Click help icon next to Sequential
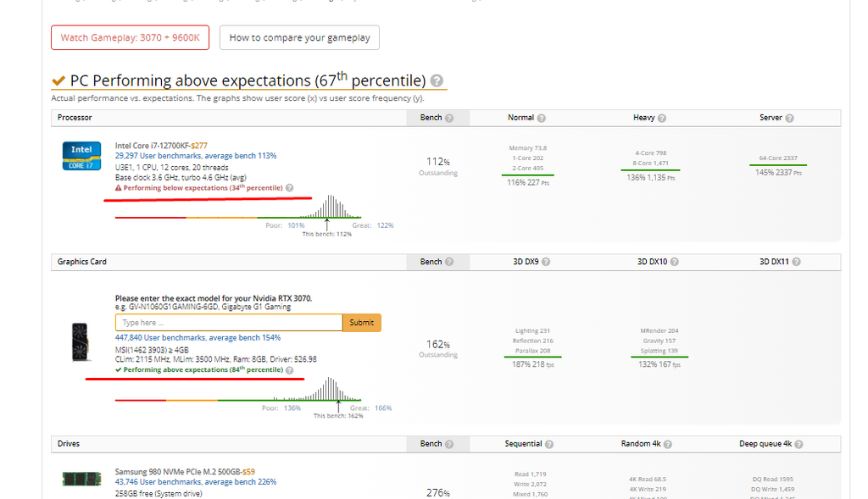The height and width of the screenshot is (499, 868). point(549,444)
